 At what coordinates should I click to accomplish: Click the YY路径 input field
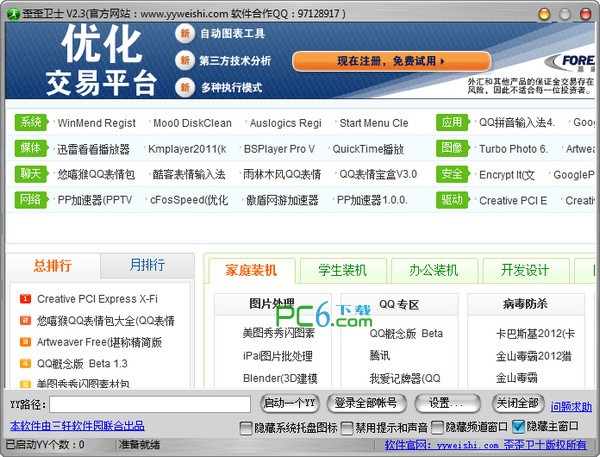(x=150, y=404)
